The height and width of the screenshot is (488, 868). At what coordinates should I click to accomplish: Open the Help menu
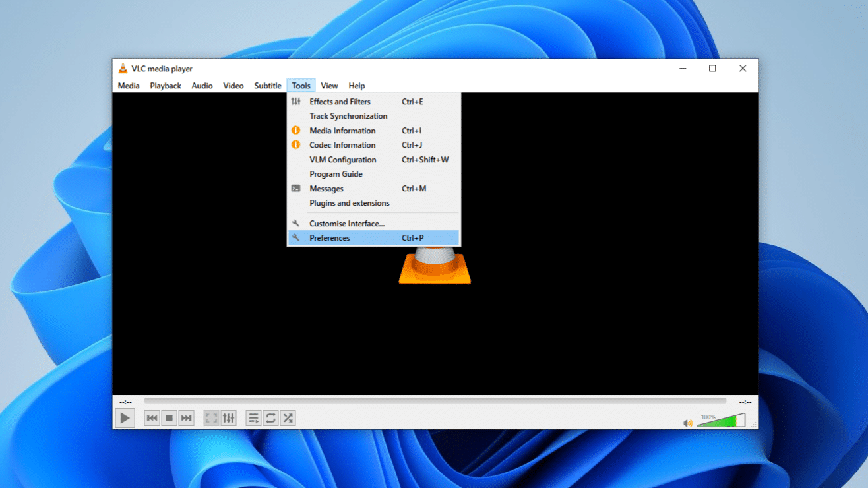click(357, 86)
